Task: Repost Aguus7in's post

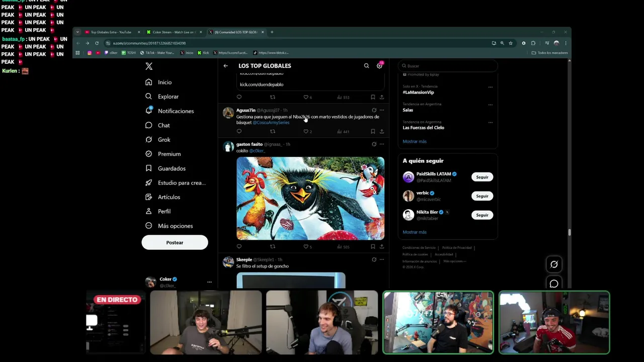Action: [273, 132]
